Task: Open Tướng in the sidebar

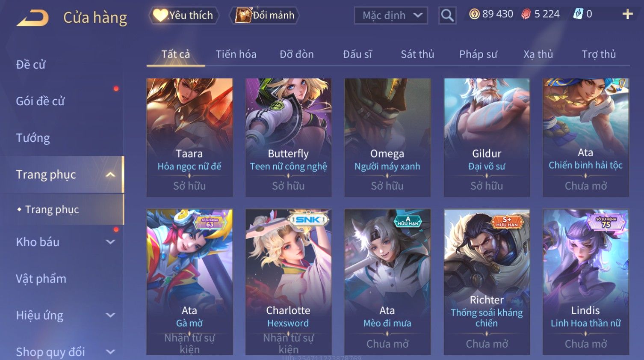Action: point(33,138)
